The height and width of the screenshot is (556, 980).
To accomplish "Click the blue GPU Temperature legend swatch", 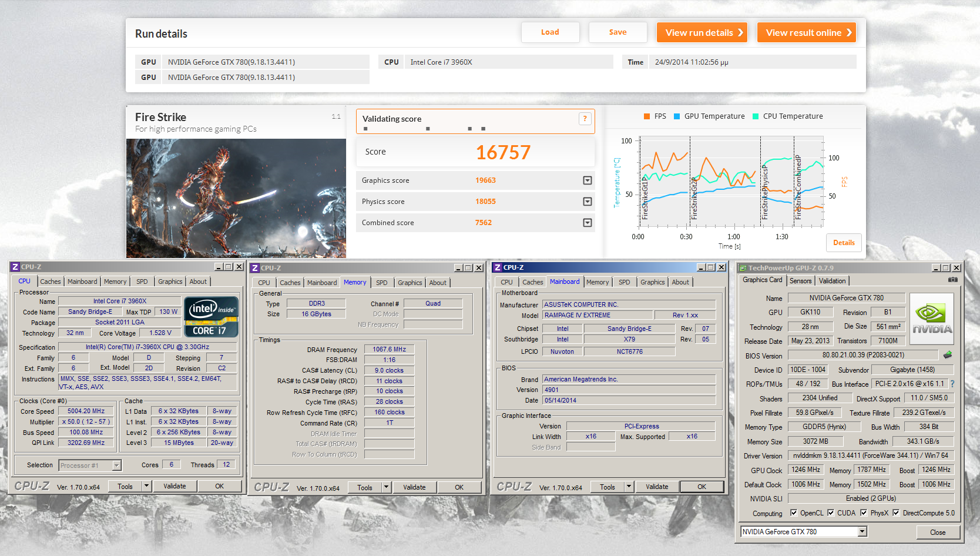I will tap(677, 116).
